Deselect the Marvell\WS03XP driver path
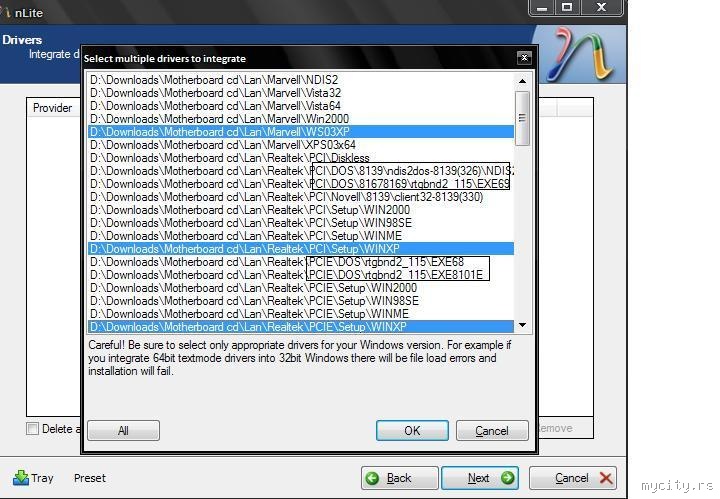Image resolution: width=720 pixels, height=499 pixels. click(301, 132)
